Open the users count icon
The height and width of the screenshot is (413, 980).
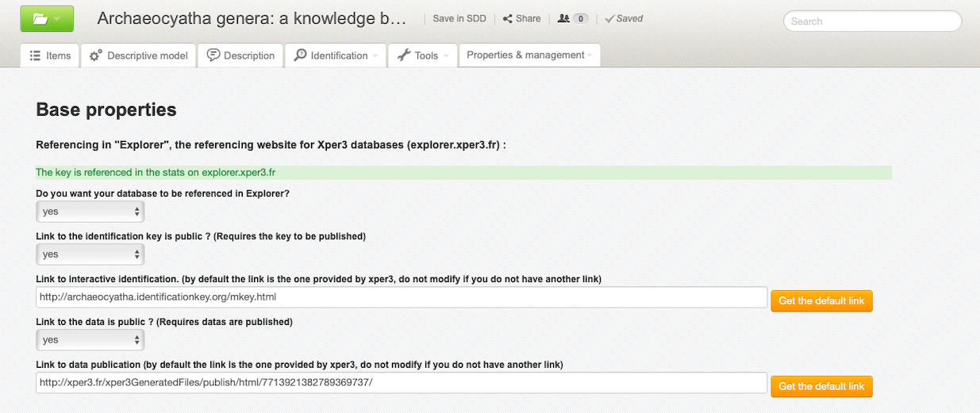point(563,18)
